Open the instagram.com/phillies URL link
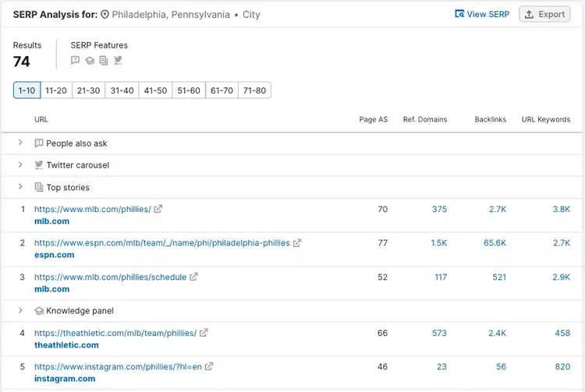 (118, 366)
